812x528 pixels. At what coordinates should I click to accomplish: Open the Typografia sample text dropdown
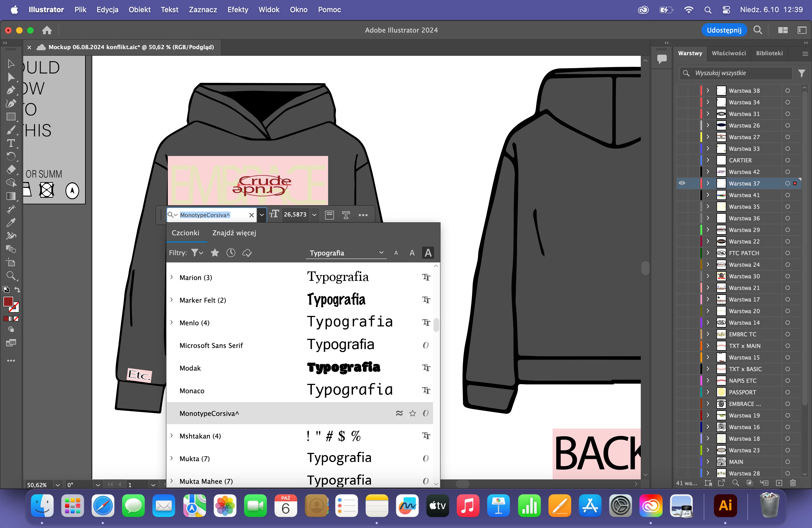click(x=381, y=253)
